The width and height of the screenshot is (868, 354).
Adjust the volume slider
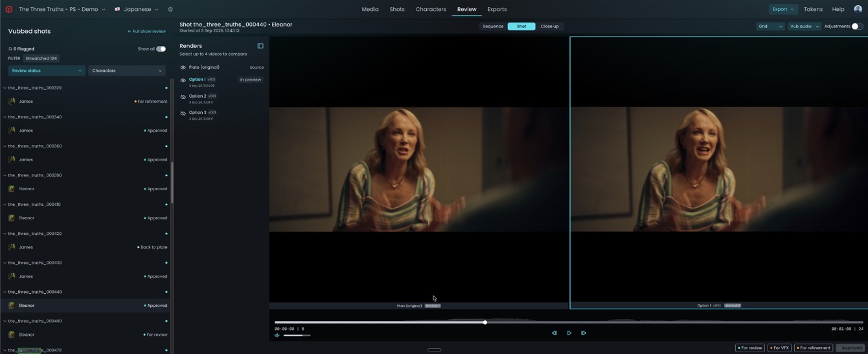click(x=297, y=335)
